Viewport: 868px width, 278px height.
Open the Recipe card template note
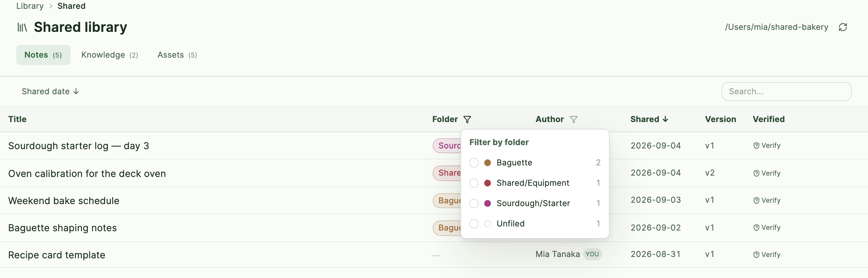(57, 255)
